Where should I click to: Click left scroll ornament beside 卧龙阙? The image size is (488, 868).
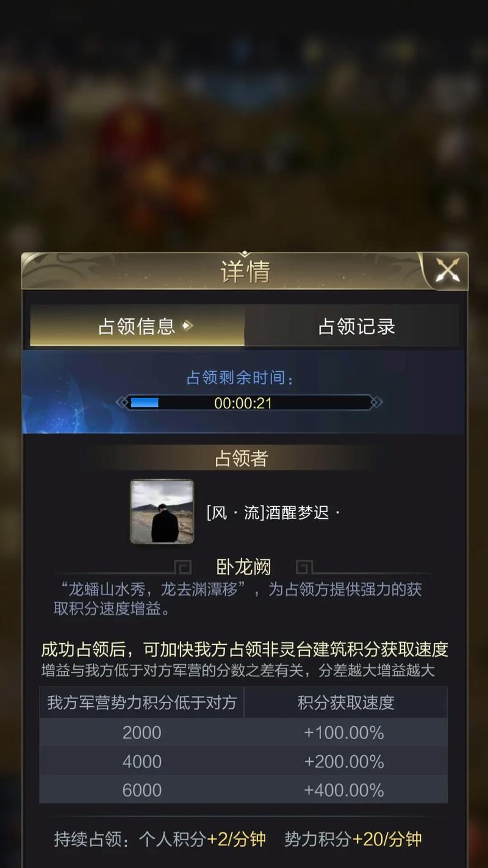182,568
